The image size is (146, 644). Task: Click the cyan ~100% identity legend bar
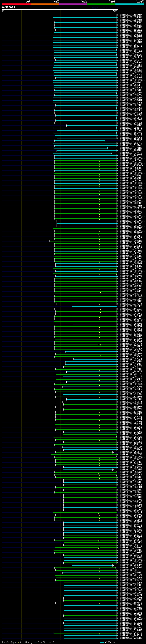coord(130,4)
